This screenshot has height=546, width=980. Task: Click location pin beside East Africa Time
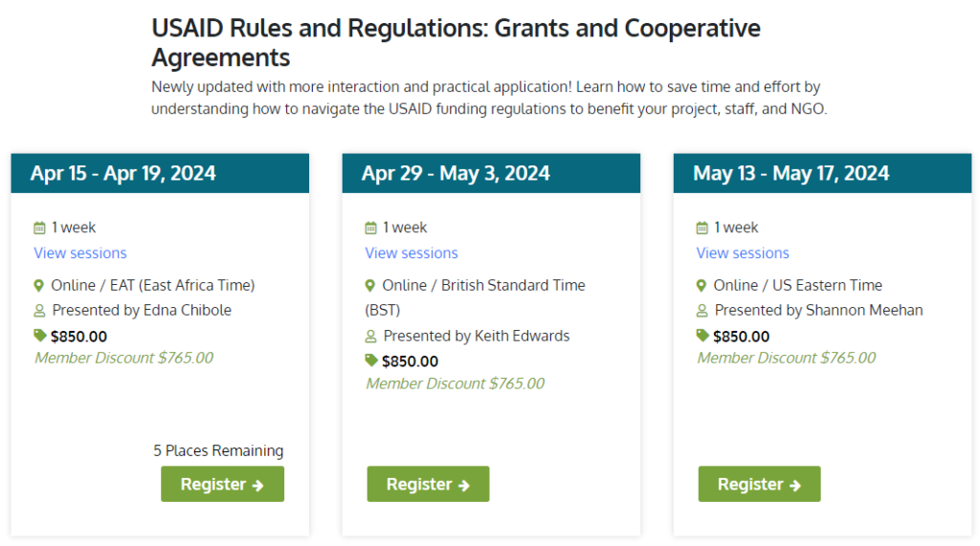pos(38,286)
